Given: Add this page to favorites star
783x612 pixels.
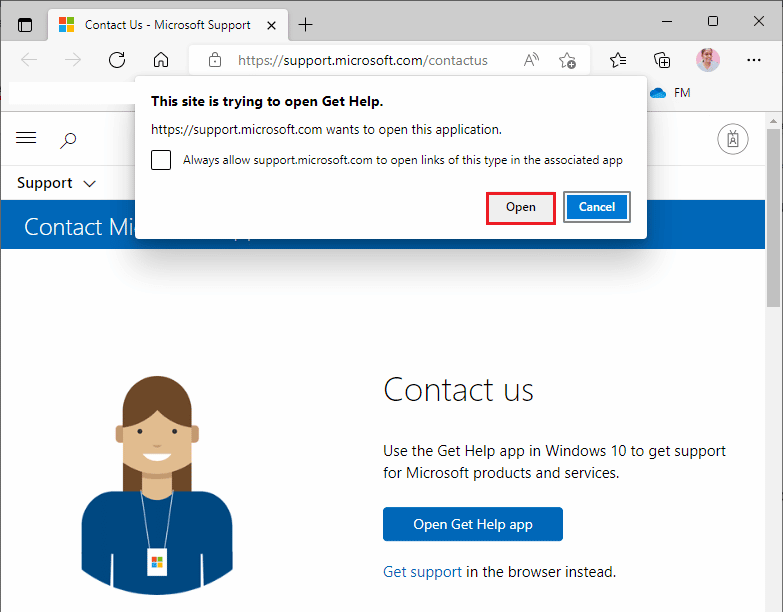Looking at the screenshot, I should [x=567, y=60].
